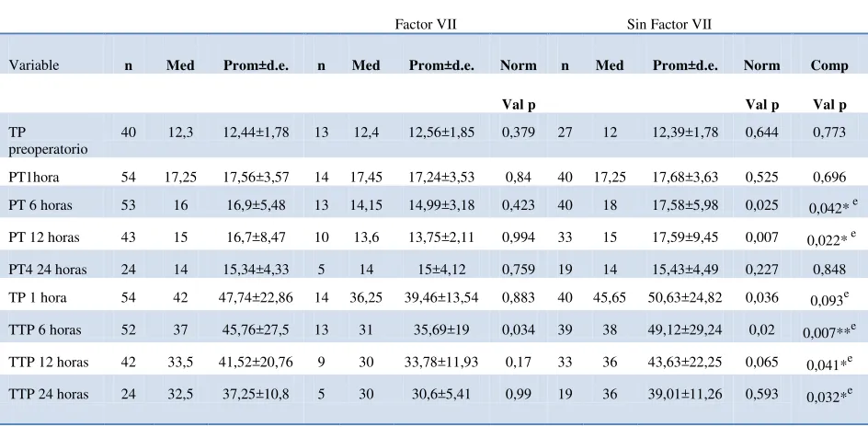The image size is (868, 427).
Task: Click the 0,773 comparison p-value
Action: pyautogui.click(x=829, y=132)
